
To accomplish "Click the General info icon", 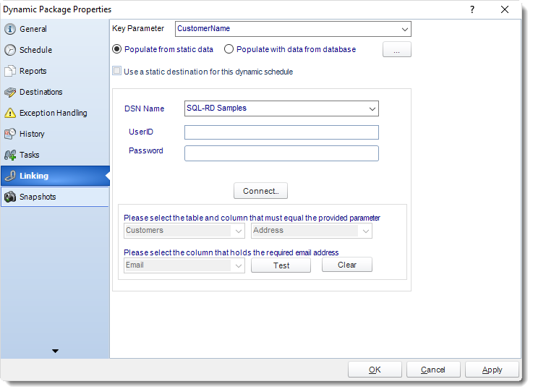I will click(x=10, y=29).
